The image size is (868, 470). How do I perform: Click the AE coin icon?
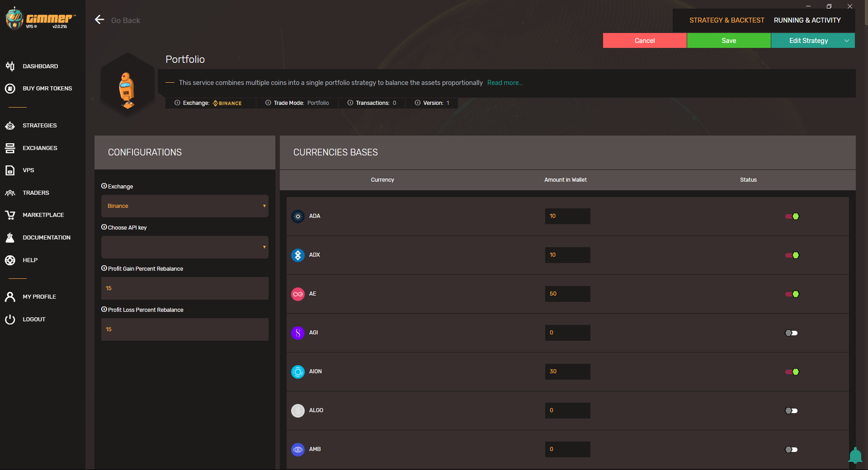(298, 294)
